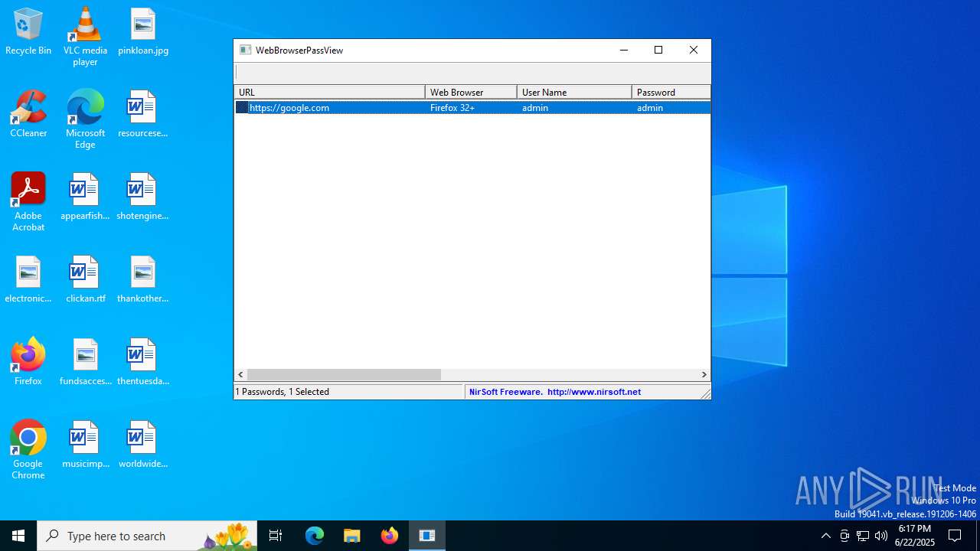This screenshot has height=551, width=980.
Task: Click the WebBrowserPassView title bar icon
Action: pyautogui.click(x=245, y=50)
